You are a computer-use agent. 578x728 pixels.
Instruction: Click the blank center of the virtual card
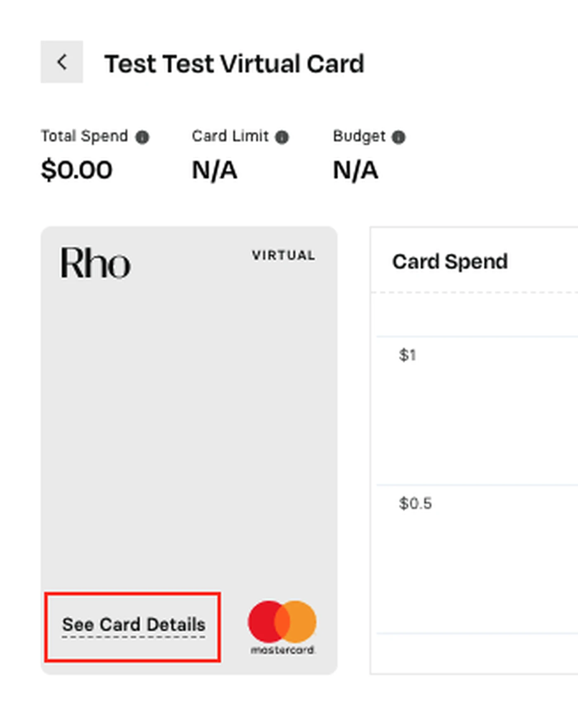point(189,433)
